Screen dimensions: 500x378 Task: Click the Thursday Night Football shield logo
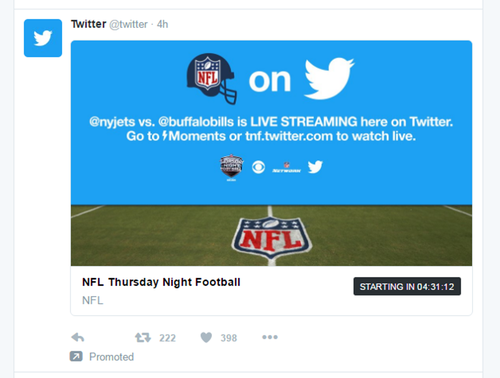click(231, 167)
